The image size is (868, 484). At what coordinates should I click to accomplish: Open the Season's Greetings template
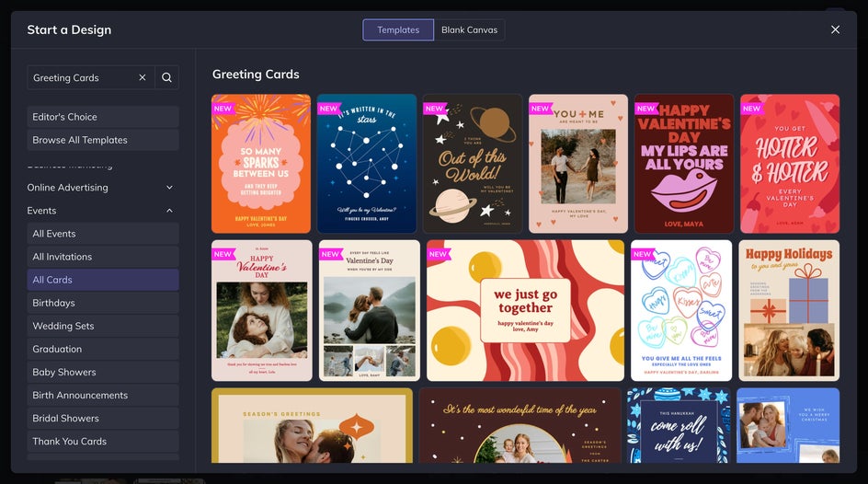[312, 425]
